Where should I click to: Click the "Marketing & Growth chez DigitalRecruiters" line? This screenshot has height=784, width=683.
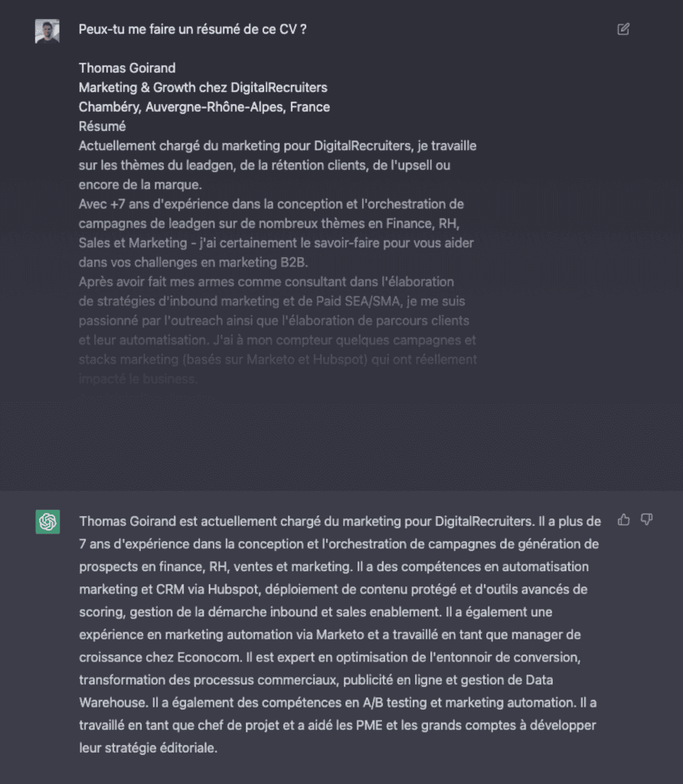(x=203, y=87)
